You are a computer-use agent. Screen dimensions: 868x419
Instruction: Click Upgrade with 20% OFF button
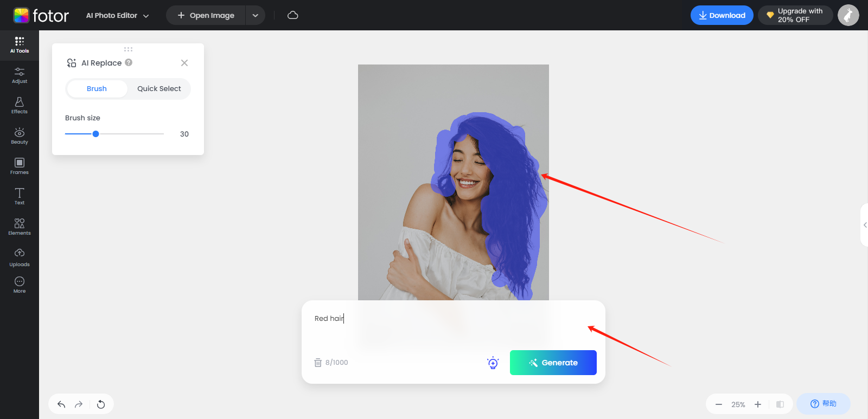point(795,15)
